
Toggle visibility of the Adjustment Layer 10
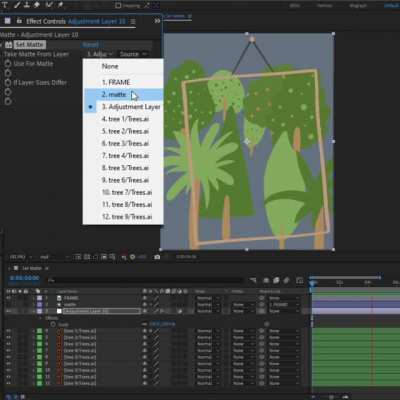[8, 311]
